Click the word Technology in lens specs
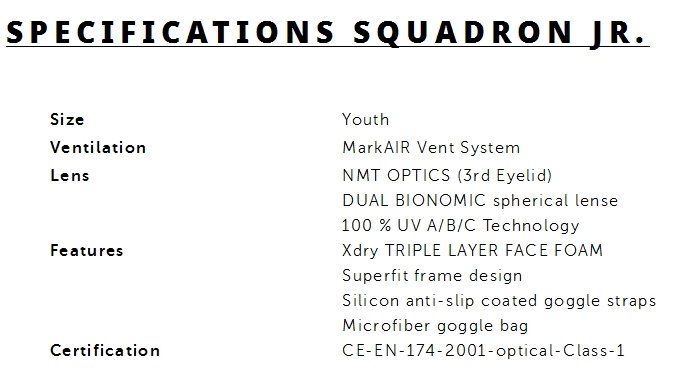This screenshot has height=382, width=682. pos(531,225)
